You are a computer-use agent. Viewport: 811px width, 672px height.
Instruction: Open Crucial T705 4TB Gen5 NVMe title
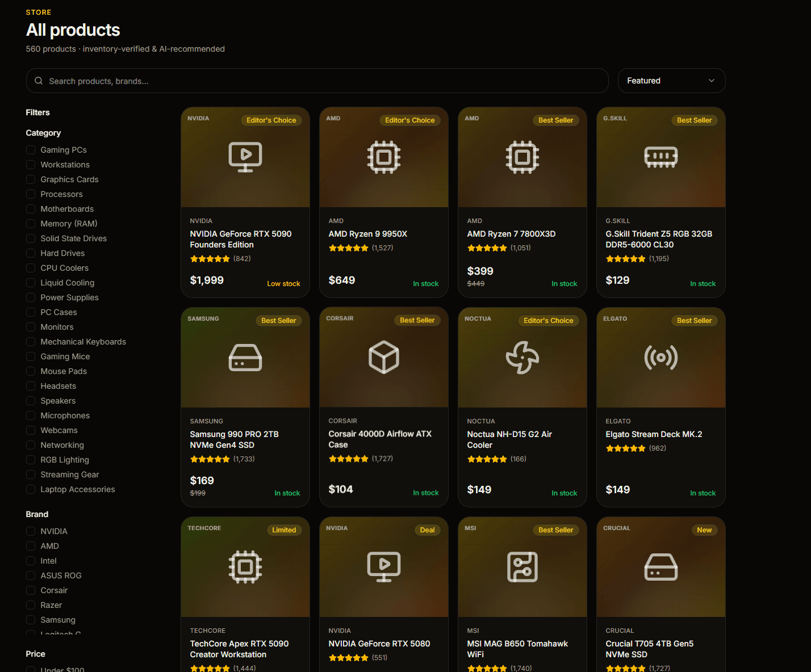point(650,649)
